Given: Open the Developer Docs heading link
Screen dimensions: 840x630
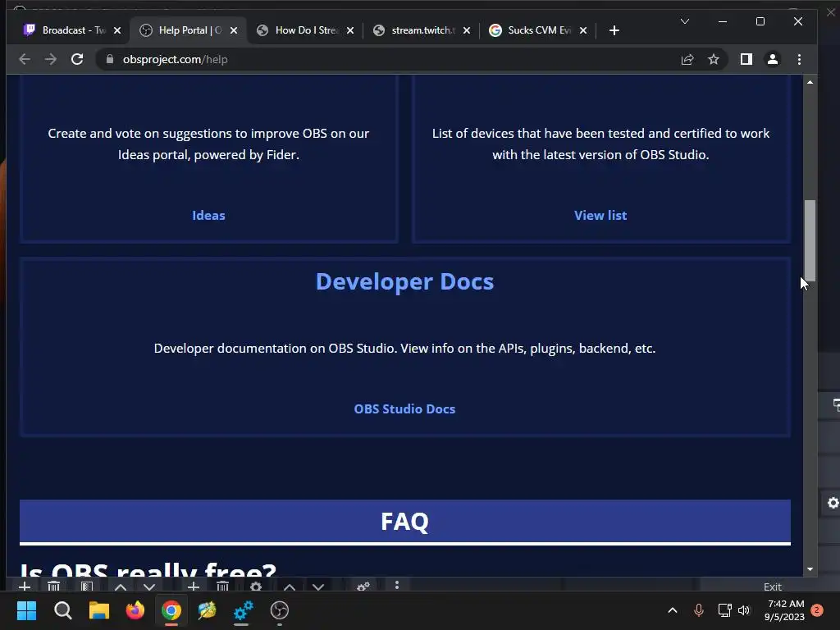Looking at the screenshot, I should tap(404, 282).
